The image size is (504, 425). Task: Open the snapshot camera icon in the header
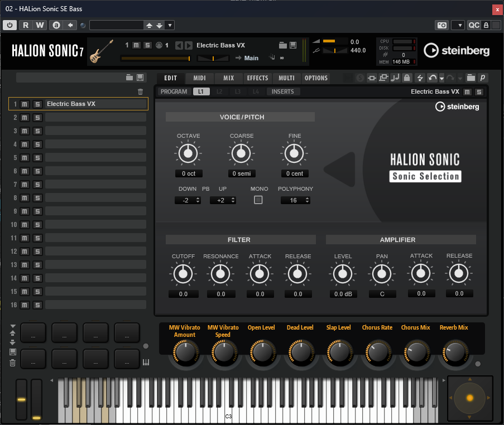pyautogui.click(x=442, y=25)
